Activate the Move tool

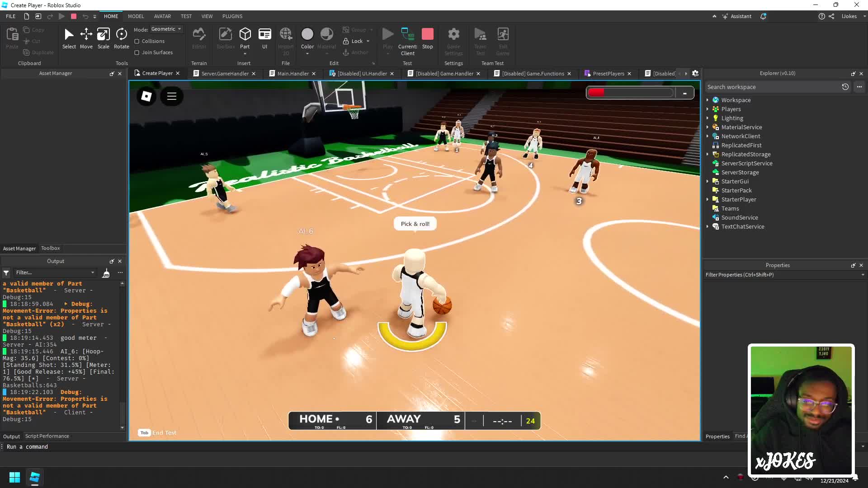pos(86,38)
